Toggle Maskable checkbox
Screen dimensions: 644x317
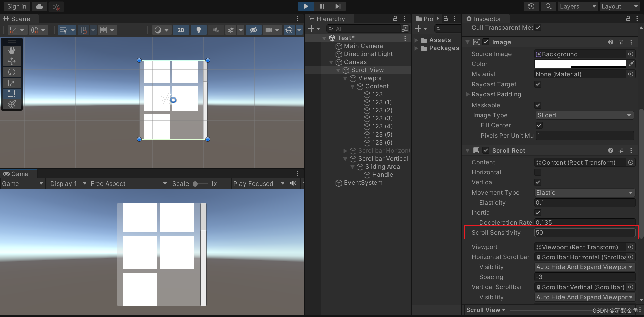pyautogui.click(x=538, y=105)
